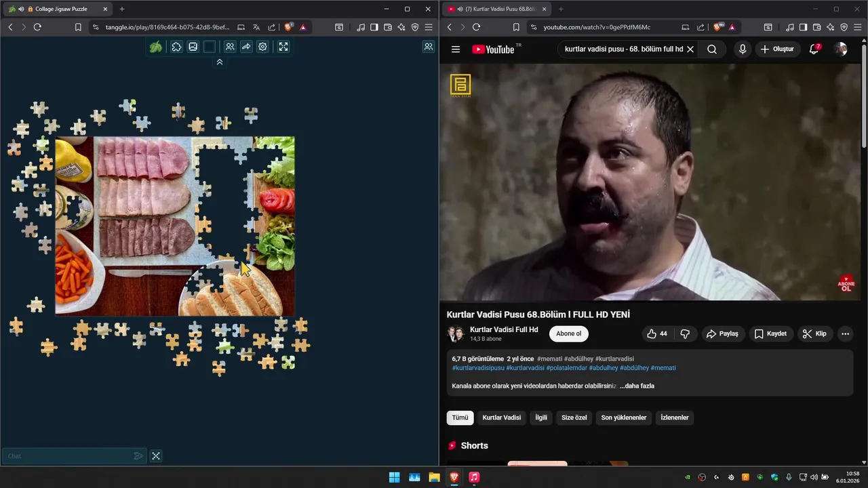The width and height of the screenshot is (868, 488).
Task: Click the YouTube search text field
Action: pos(623,49)
